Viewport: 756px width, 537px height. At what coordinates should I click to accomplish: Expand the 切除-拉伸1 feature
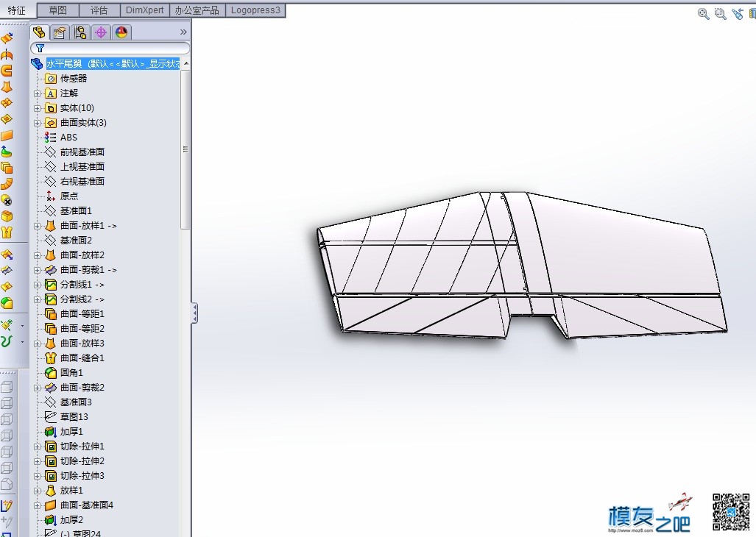[x=37, y=447]
